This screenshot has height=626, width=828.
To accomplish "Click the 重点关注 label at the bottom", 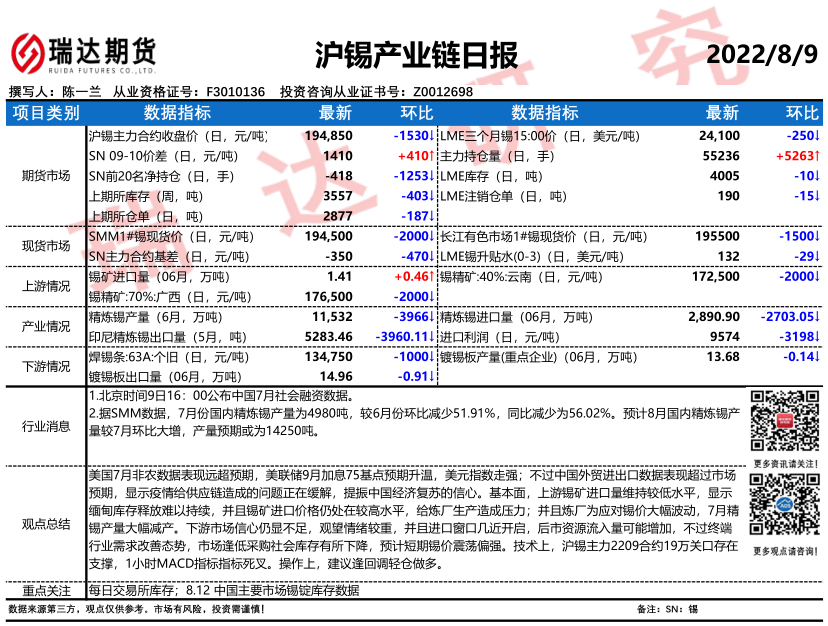I will tap(45, 590).
